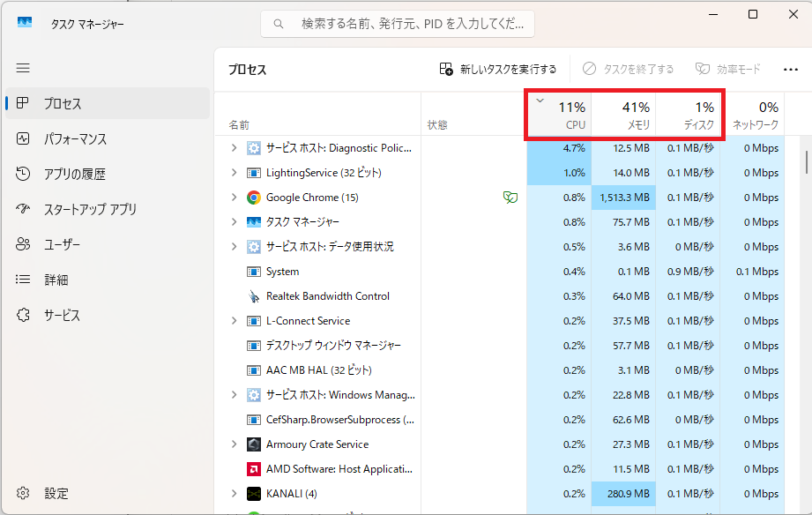Click the Task Manager app icon in title bar

[x=25, y=22]
